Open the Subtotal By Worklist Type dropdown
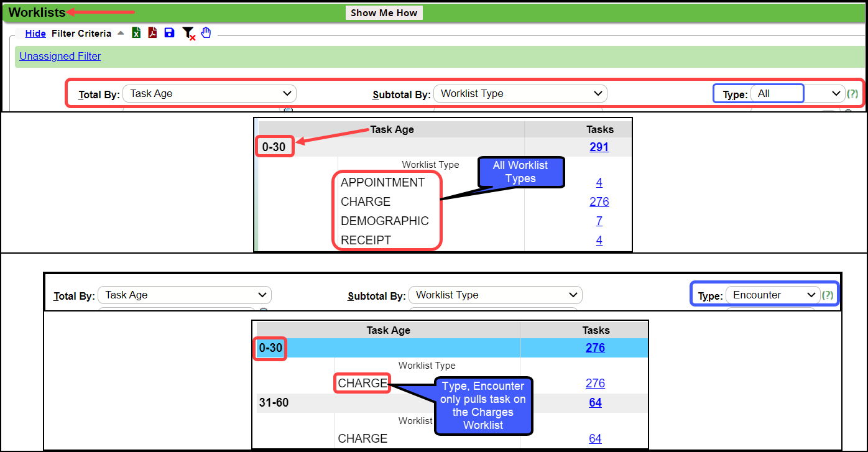The width and height of the screenshot is (868, 452). click(x=520, y=93)
